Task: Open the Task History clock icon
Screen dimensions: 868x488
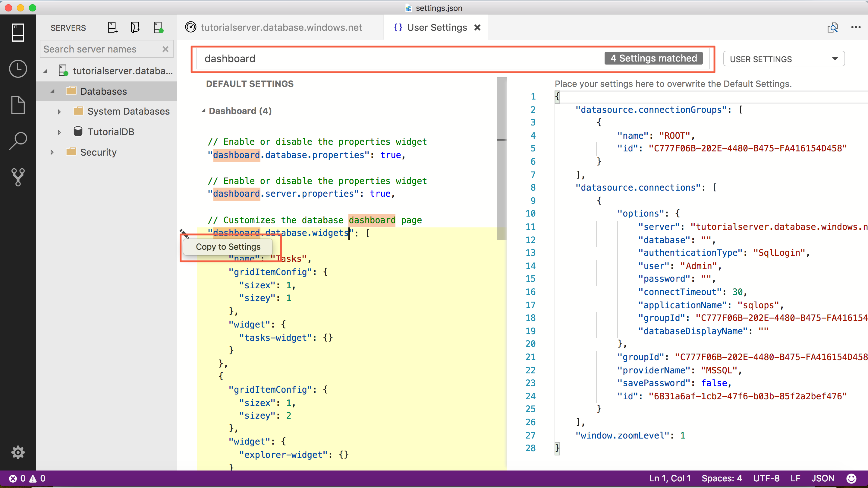Action: pyautogui.click(x=18, y=69)
